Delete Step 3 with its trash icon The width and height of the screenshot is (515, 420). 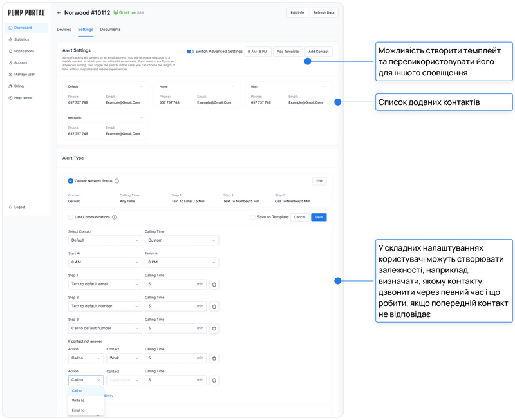(214, 329)
